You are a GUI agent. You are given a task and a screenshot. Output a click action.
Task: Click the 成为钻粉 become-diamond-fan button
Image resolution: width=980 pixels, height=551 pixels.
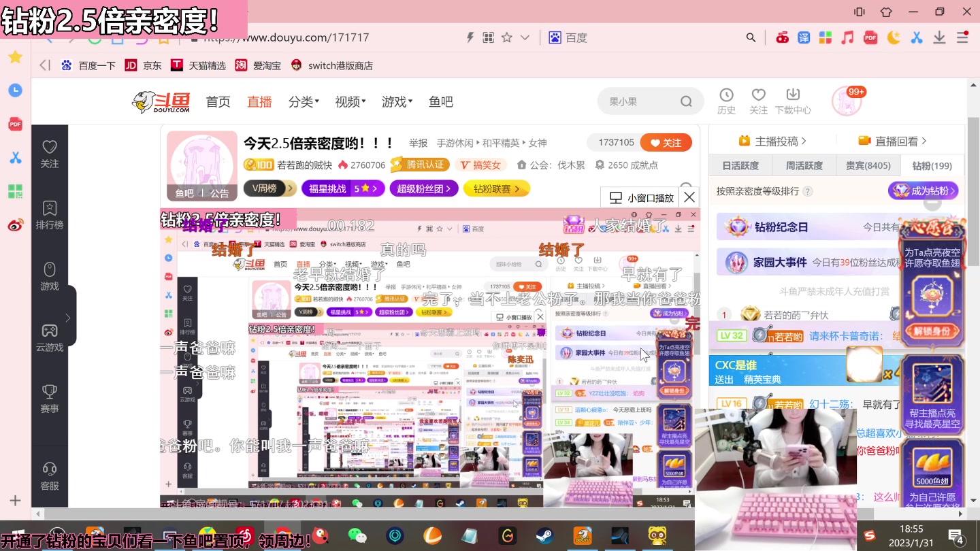click(924, 191)
